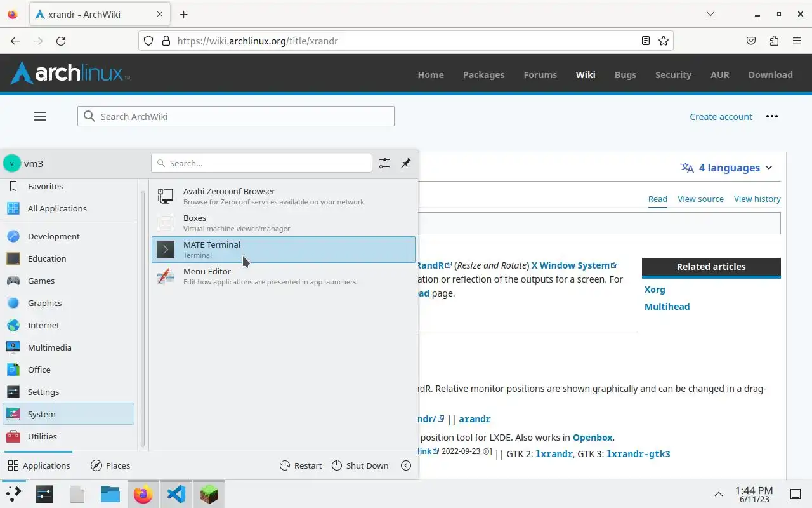Select All Applications category
The width and height of the screenshot is (812, 508).
click(x=69, y=208)
